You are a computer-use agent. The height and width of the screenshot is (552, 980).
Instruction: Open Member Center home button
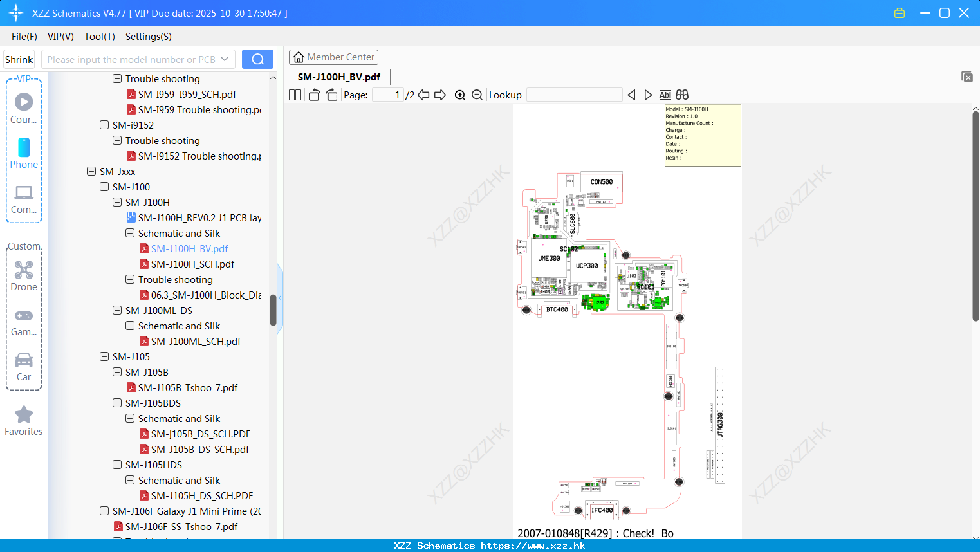point(333,57)
